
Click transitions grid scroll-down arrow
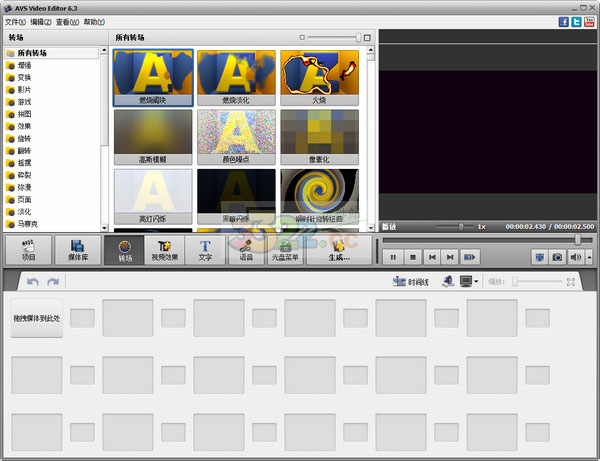pos(370,228)
